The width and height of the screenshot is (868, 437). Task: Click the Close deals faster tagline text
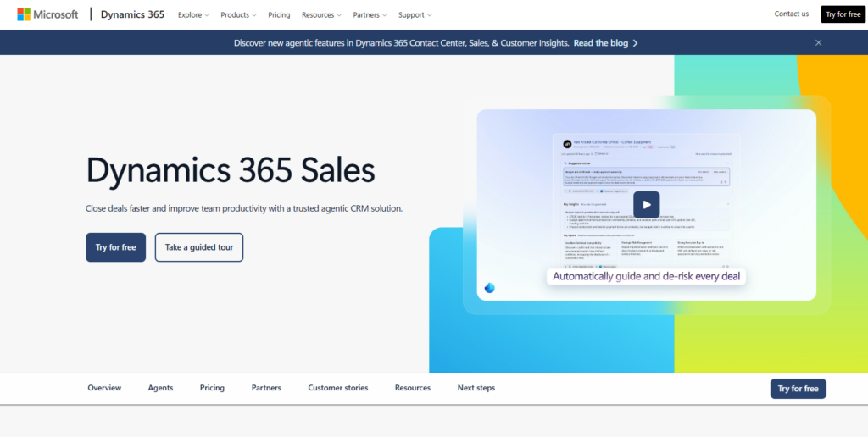coord(244,208)
